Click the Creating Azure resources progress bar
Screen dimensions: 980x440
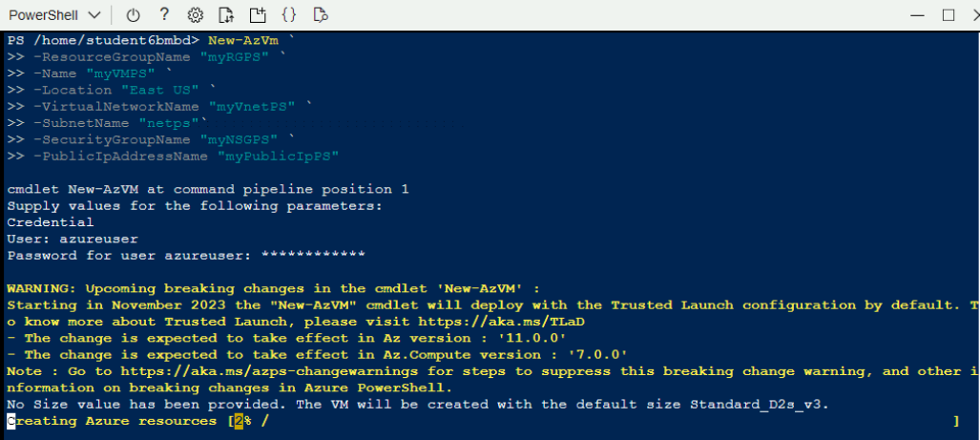[592, 421]
